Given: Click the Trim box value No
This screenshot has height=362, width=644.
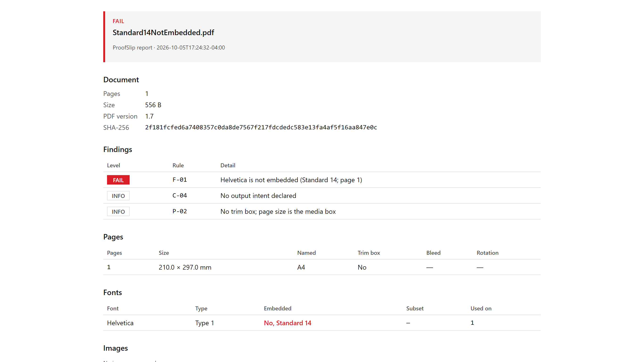Looking at the screenshot, I should click(362, 267).
